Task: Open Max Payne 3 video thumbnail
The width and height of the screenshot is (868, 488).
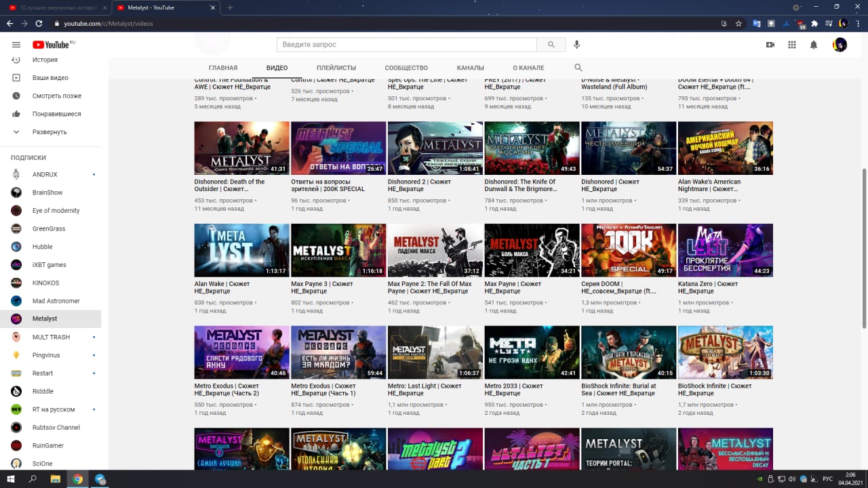Action: (x=338, y=251)
